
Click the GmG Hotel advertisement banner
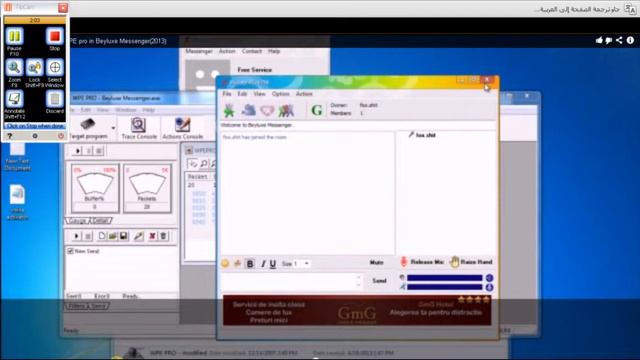coord(357,311)
